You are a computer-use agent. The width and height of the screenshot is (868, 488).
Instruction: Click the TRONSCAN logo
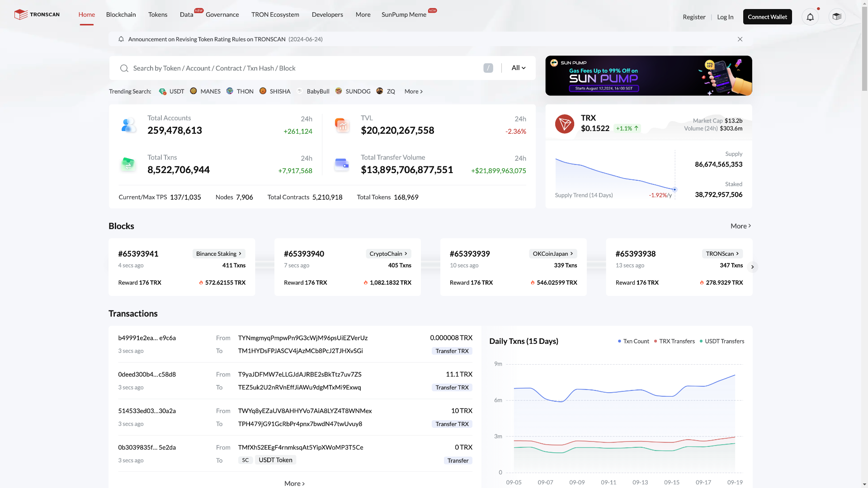pos(37,14)
